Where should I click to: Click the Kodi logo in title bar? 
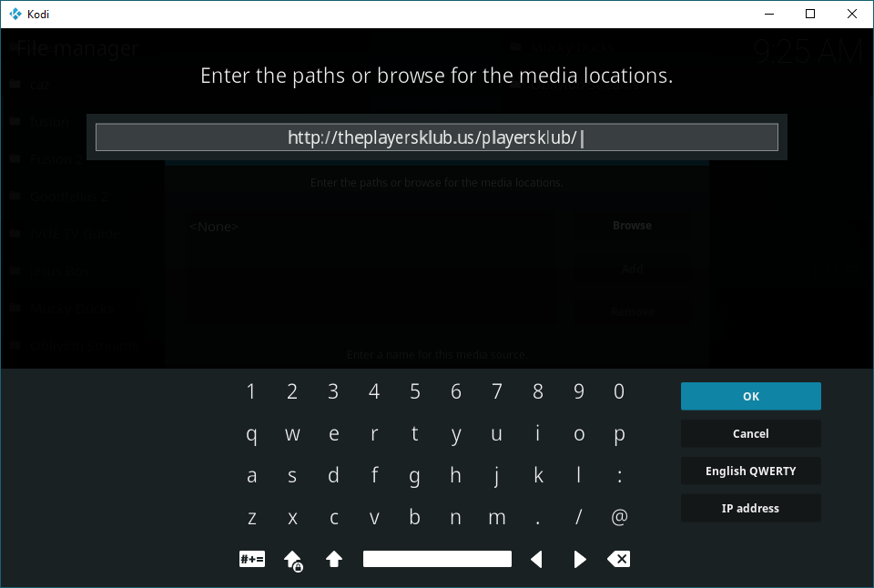(15, 14)
